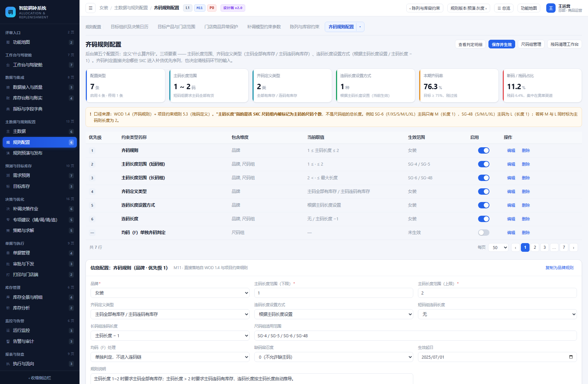Toggle the 连码长度设置方式 enable switch
The width and height of the screenshot is (588, 384).
pyautogui.click(x=483, y=205)
